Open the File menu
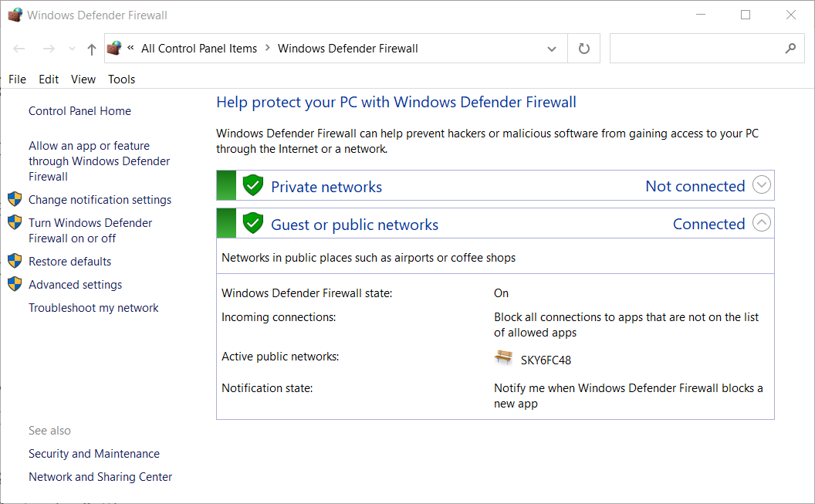The image size is (815, 504). click(x=17, y=79)
